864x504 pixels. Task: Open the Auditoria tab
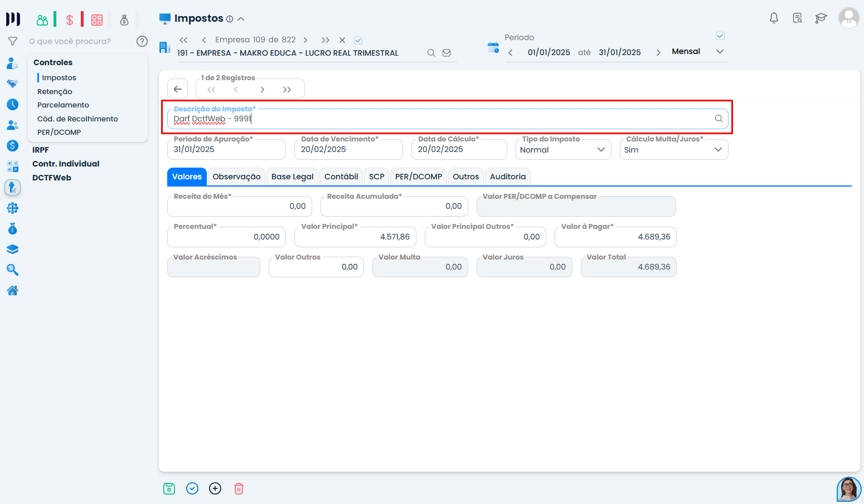click(x=507, y=177)
